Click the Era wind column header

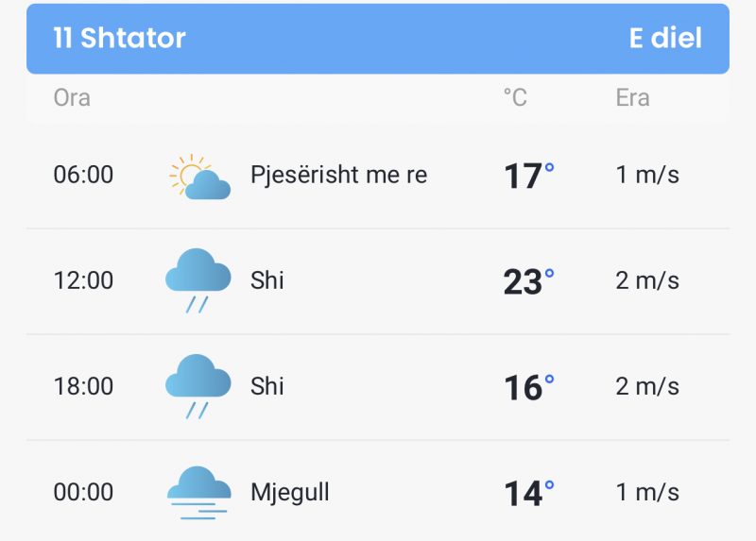[x=632, y=98]
